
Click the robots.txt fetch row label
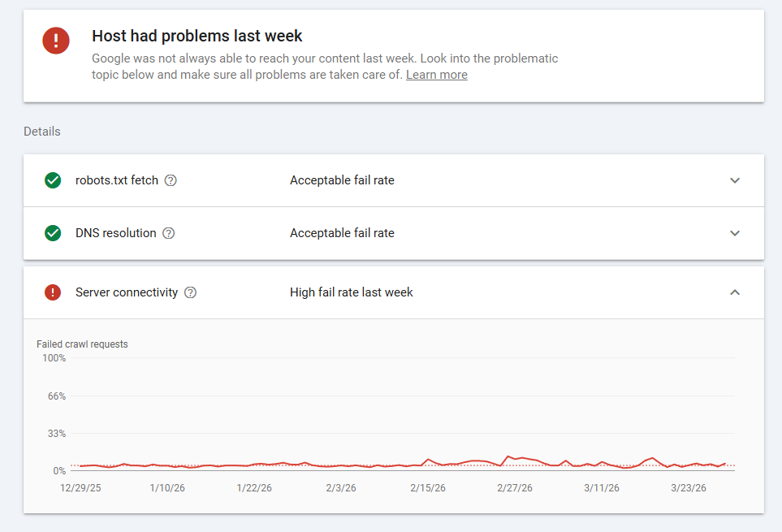point(117,180)
